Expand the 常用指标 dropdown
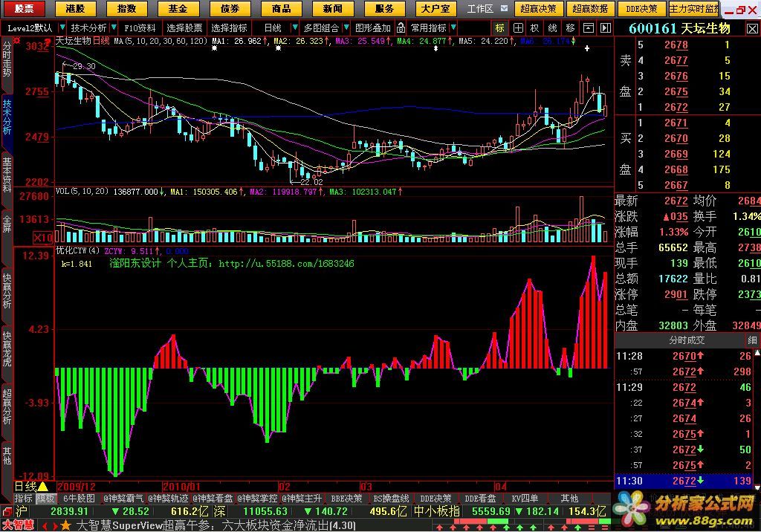This screenshot has height=532, width=761. [x=432, y=27]
